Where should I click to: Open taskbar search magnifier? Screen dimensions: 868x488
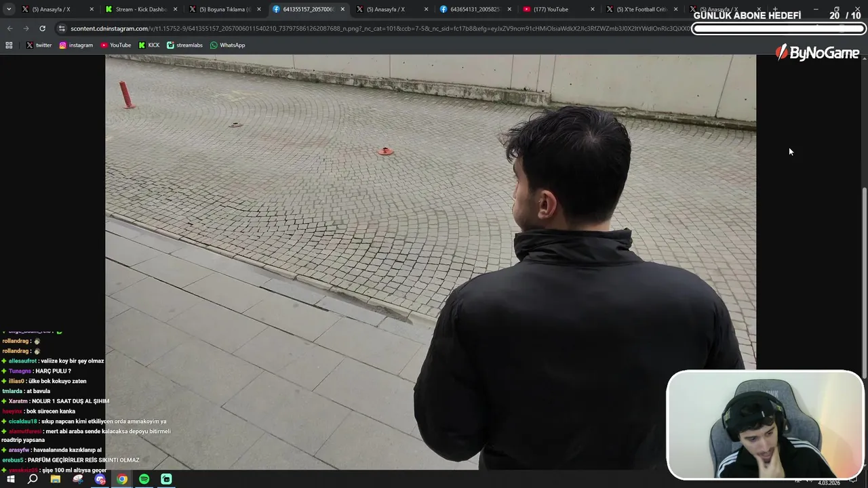(33, 479)
